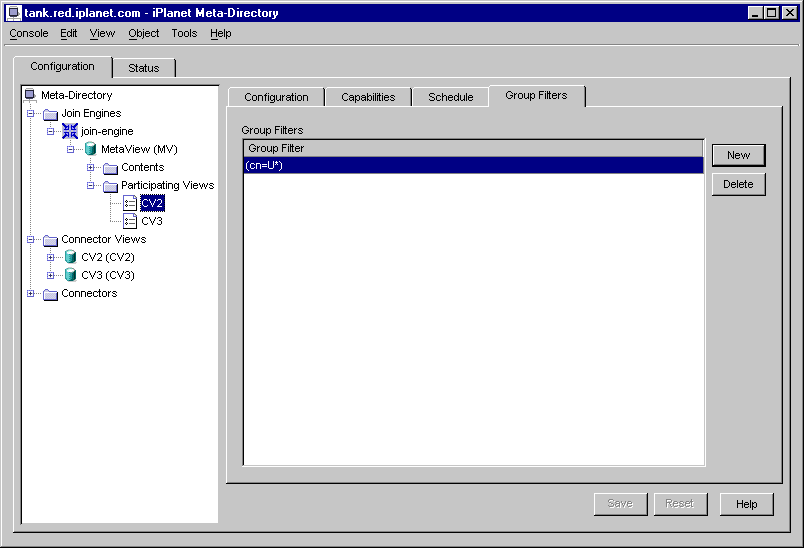Expand the CV2 (CV2) connector view
This screenshot has height=548, width=804.
(x=50, y=257)
